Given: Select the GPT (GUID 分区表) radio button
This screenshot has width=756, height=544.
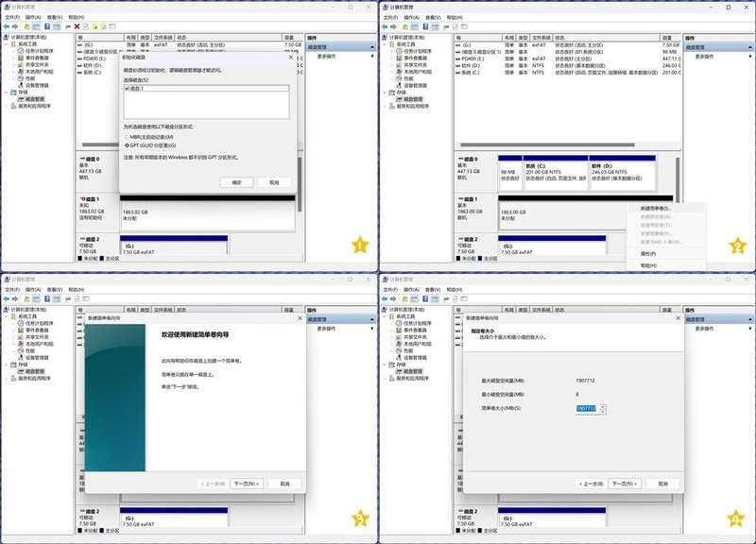Looking at the screenshot, I should [127, 145].
